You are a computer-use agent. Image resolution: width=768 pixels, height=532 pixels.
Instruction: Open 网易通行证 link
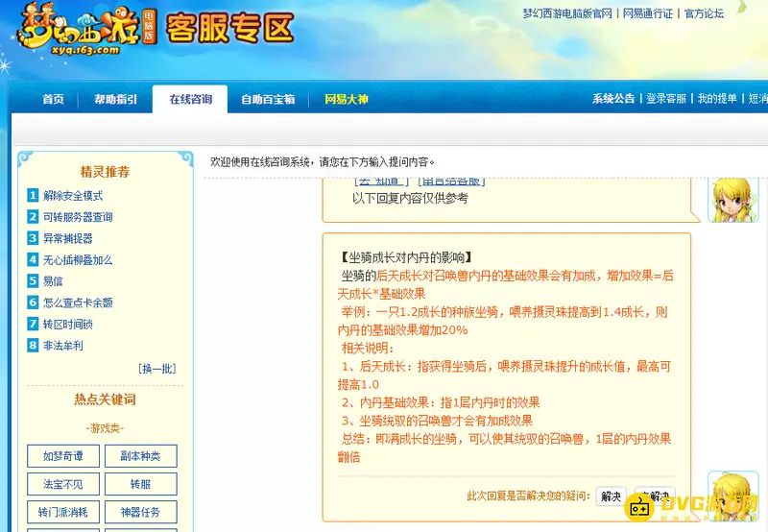point(647,13)
